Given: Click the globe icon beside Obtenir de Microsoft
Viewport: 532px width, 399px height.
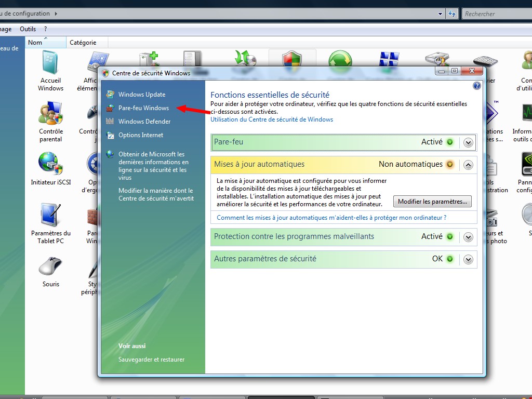Looking at the screenshot, I should (110, 154).
